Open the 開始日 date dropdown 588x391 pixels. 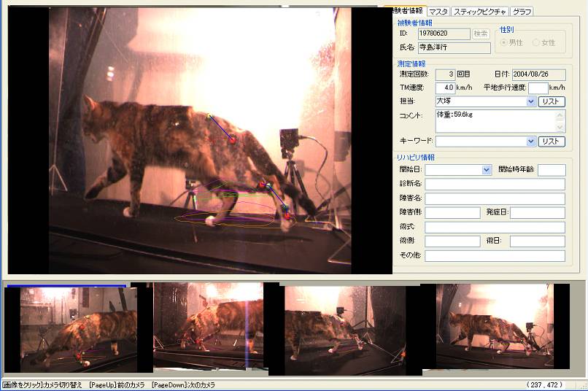click(x=487, y=170)
